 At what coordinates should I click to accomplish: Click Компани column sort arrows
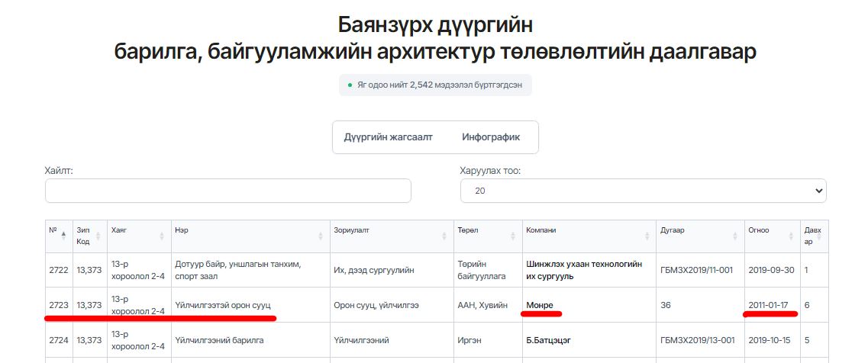coord(647,236)
